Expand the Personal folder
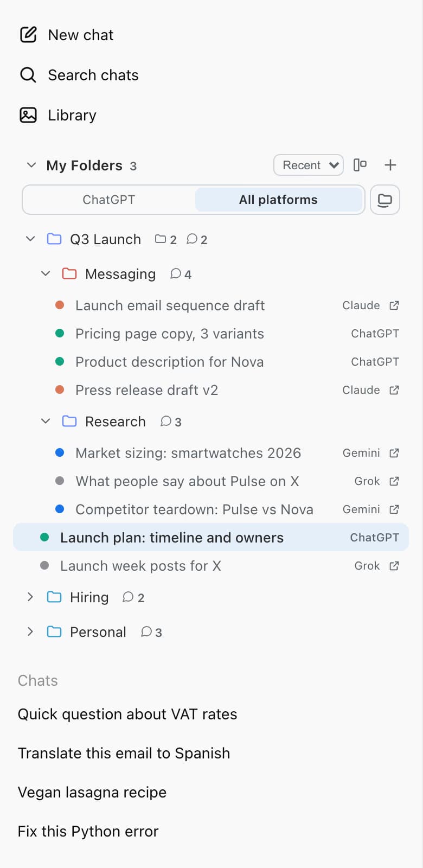Image resolution: width=423 pixels, height=868 pixels. click(x=30, y=631)
